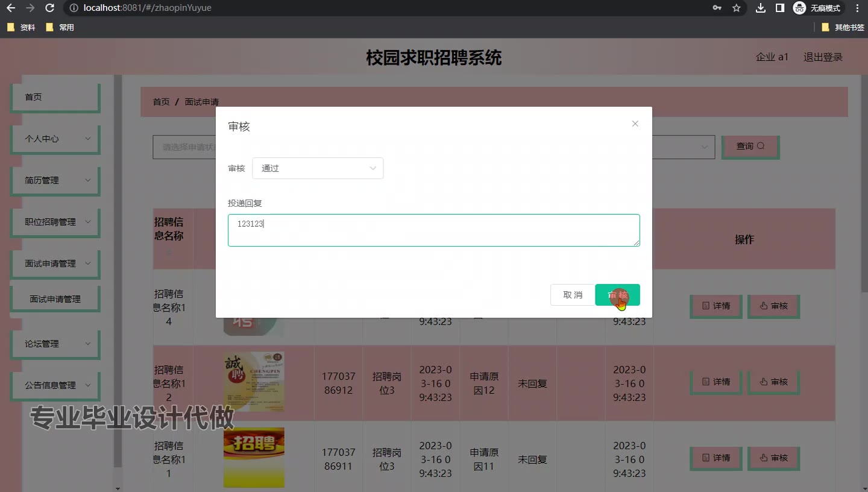
Task: Click 审核 for the 招聘信息名称11 row
Action: 774,458
